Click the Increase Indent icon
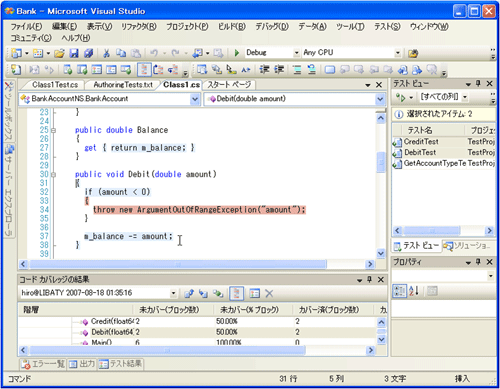500x389 pixels. click(x=279, y=70)
